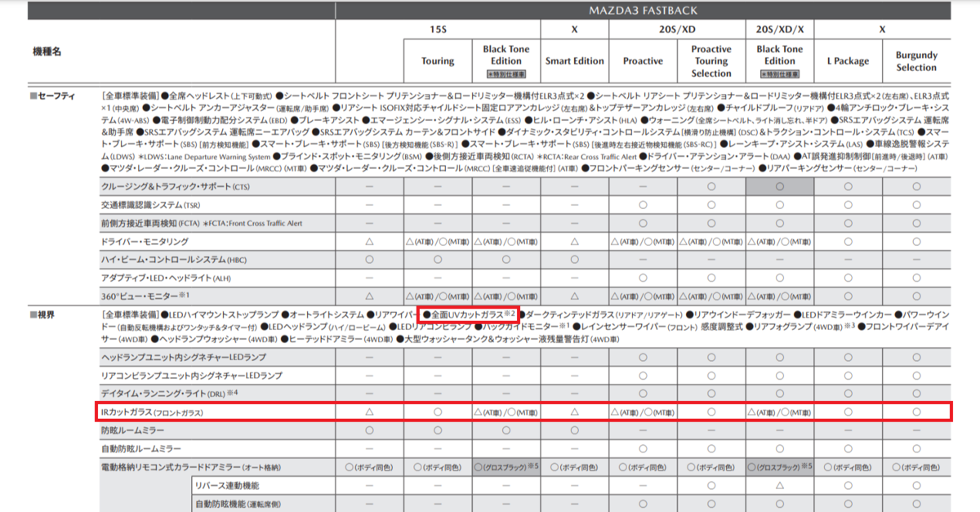Click 特別仕様車 badge under 20S/XD/X Black Tone
Viewport: 980px width, 512px height.
point(780,73)
